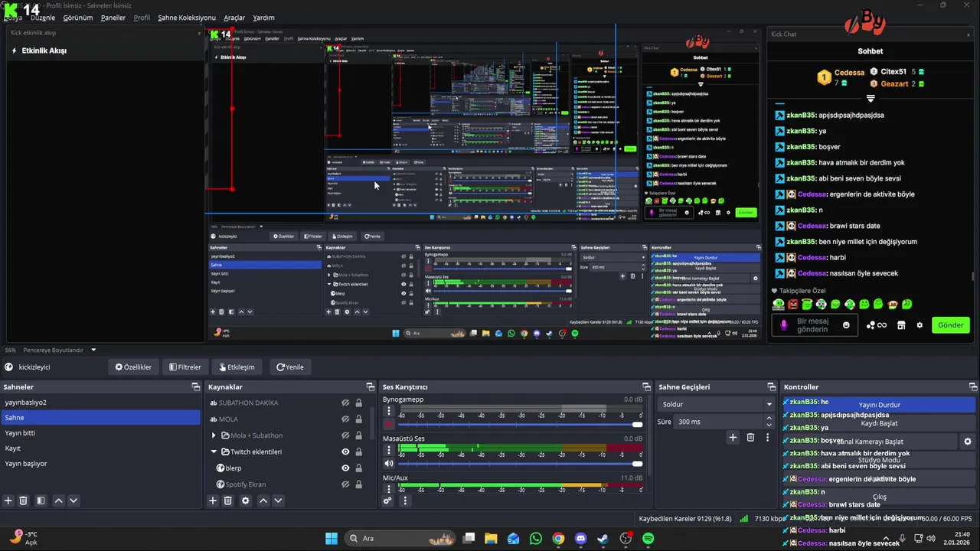
Task: Move the selected scene up in Sahneler
Action: tap(58, 500)
